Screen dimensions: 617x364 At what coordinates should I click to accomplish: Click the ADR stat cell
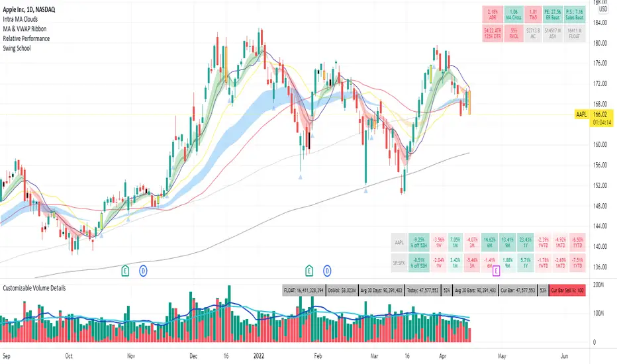coord(493,14)
